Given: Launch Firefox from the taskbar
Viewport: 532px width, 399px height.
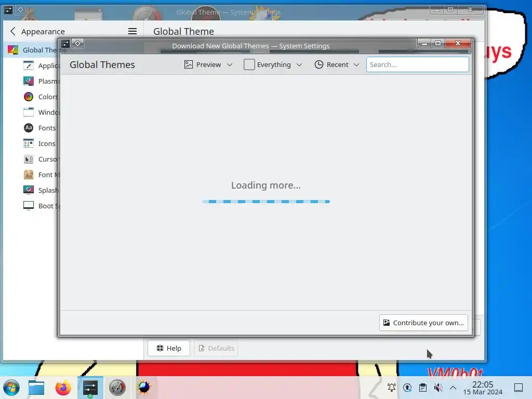Looking at the screenshot, I should (63, 388).
